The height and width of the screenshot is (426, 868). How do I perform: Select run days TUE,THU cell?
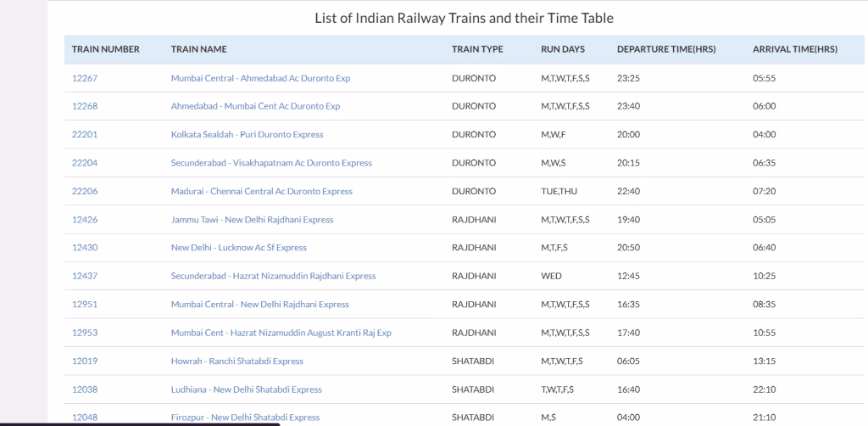[x=559, y=191]
